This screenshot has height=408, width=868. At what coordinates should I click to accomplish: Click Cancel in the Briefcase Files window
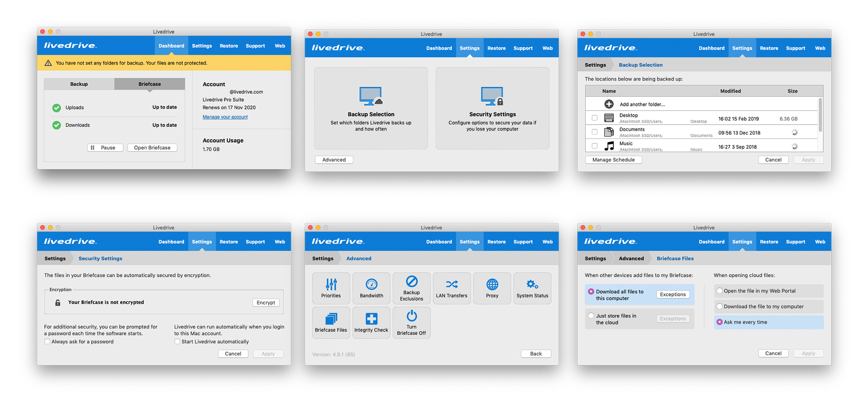pyautogui.click(x=773, y=353)
